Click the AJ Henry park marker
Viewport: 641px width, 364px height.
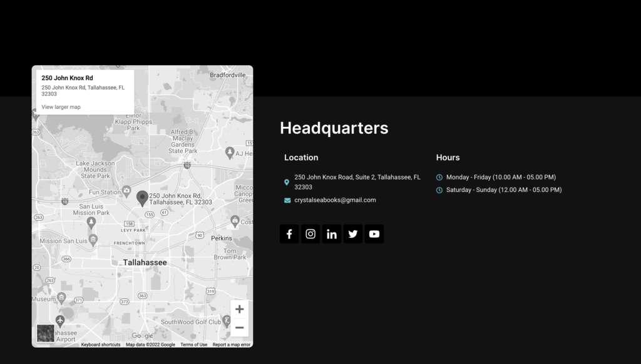pos(230,153)
